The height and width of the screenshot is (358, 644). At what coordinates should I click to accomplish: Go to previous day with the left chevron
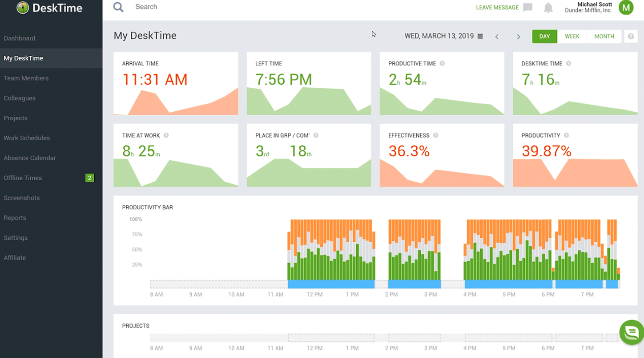click(x=497, y=37)
